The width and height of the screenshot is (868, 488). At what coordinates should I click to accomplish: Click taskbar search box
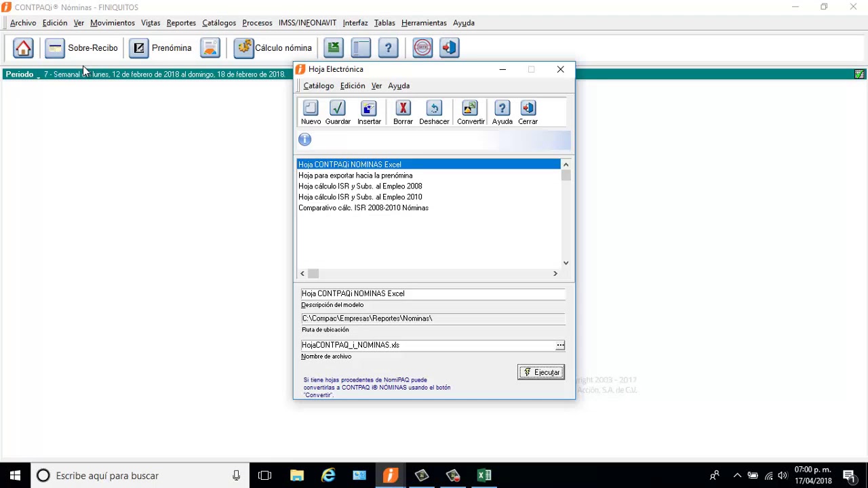(140, 476)
